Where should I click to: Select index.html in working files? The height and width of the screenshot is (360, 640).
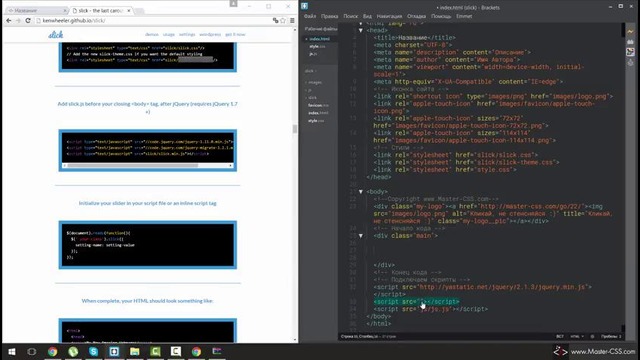click(320, 39)
